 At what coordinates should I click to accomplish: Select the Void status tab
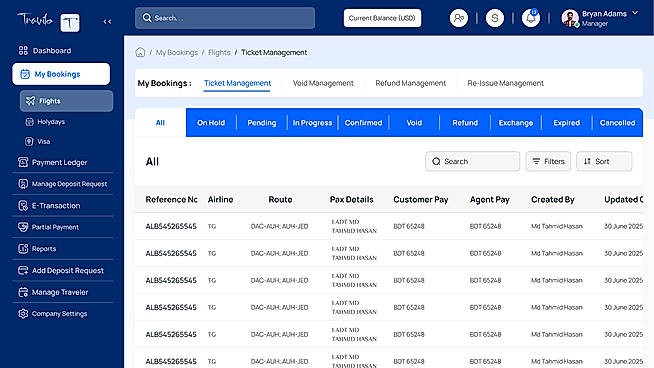click(414, 123)
